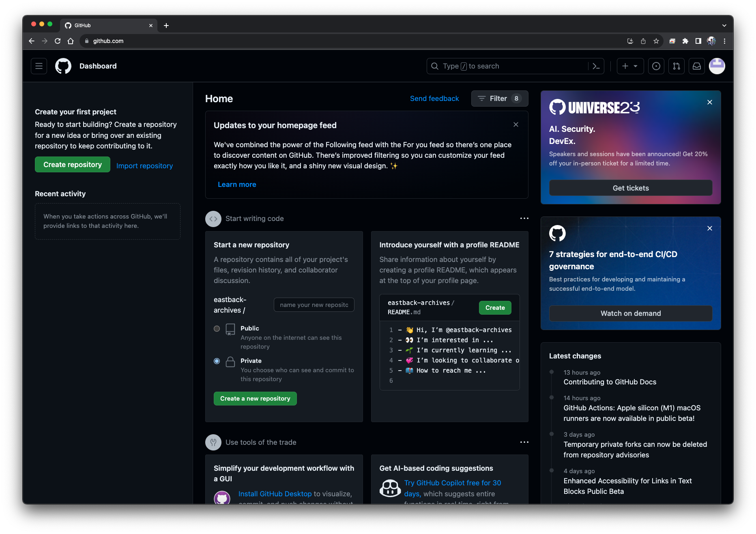Expand the tab search chevron in title bar
Screen dimensions: 756x534
tap(724, 26)
